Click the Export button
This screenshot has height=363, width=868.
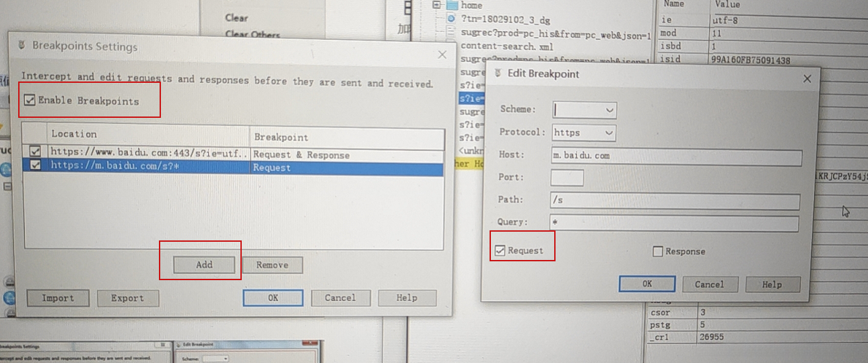127,298
